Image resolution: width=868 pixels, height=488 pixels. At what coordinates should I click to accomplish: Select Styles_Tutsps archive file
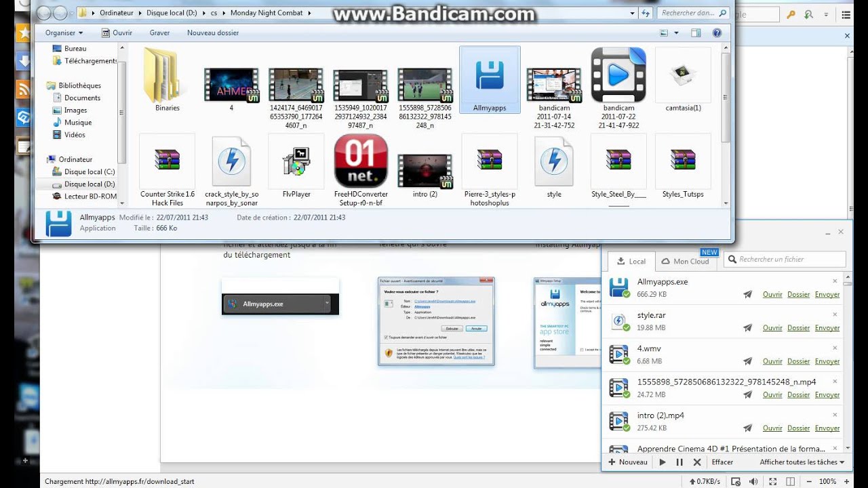tap(683, 166)
